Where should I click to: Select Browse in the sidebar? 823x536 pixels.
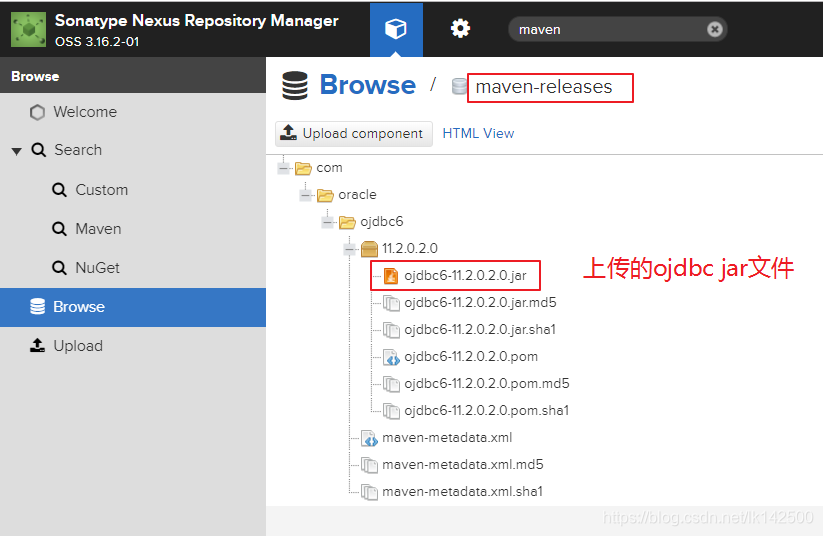[133, 307]
